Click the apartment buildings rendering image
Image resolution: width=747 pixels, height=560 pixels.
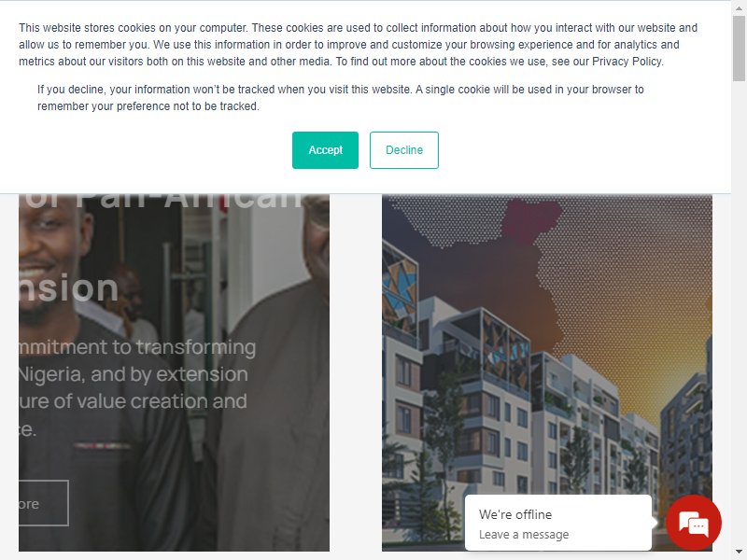click(547, 372)
